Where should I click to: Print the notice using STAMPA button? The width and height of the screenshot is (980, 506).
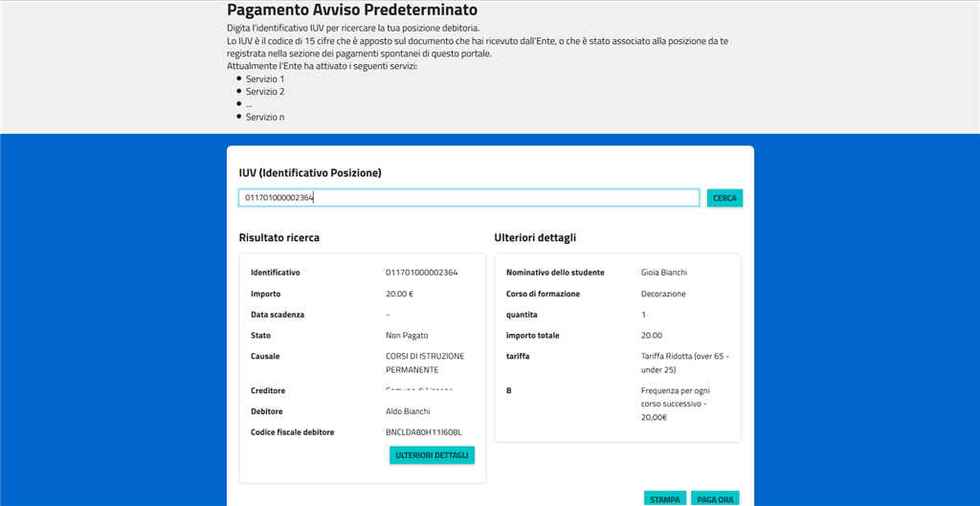(665, 499)
